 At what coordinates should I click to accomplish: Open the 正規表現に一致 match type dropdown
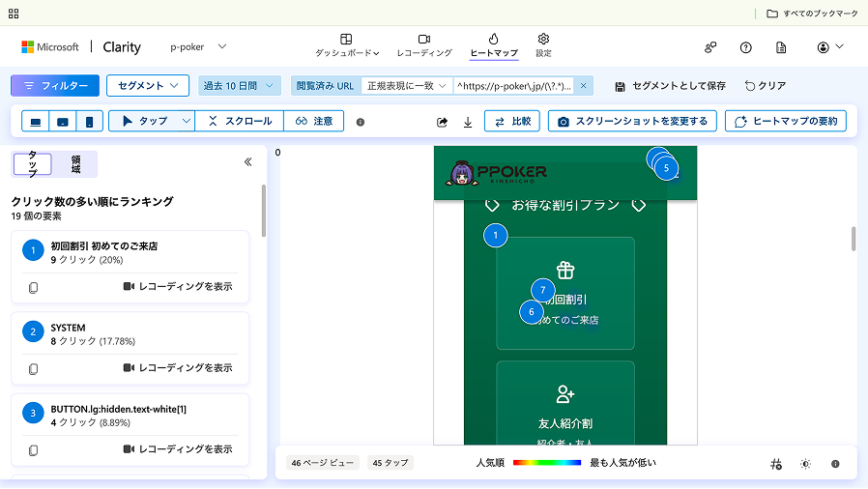point(407,86)
